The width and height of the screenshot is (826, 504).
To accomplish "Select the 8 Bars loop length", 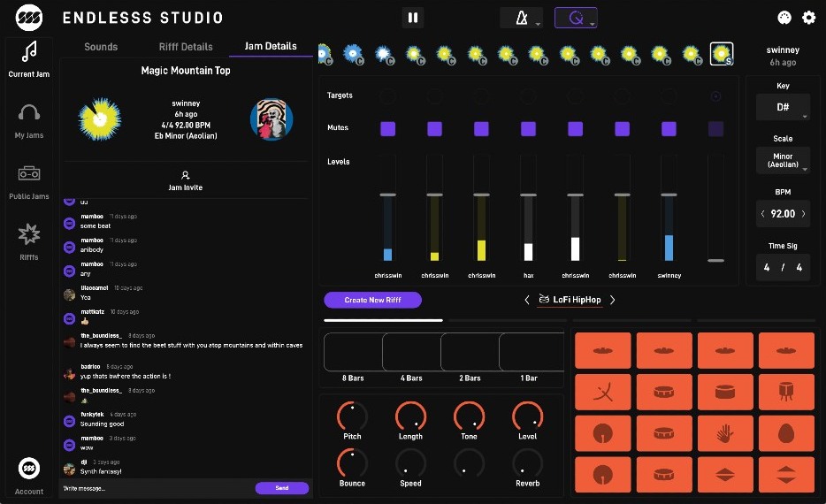I will 353,352.
